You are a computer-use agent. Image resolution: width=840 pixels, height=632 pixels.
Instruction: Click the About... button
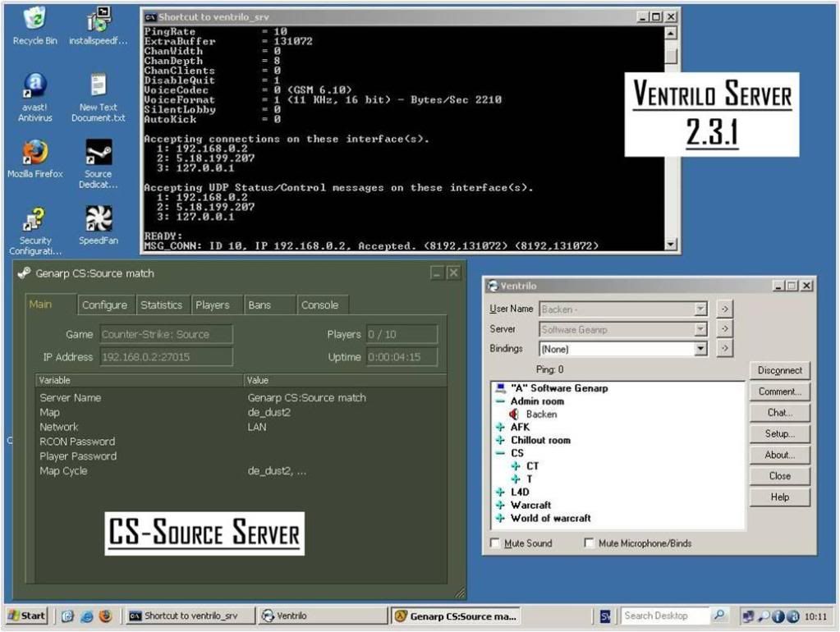tap(779, 455)
